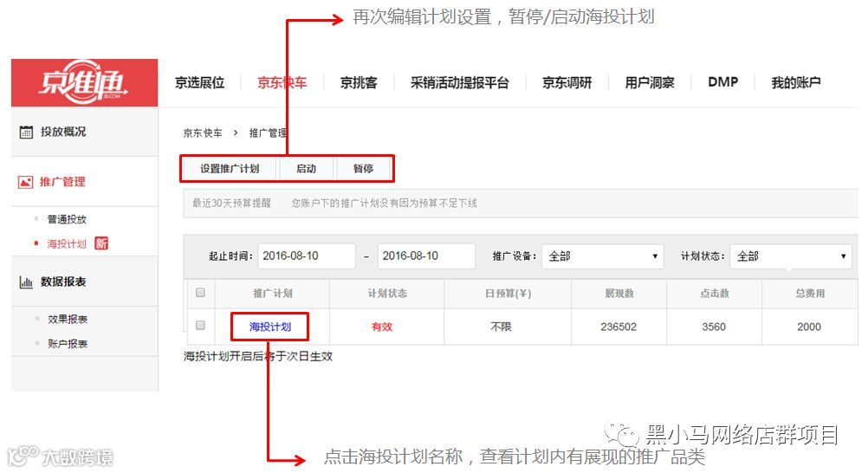Select 投放概况 in the sidebar
868x473 pixels.
pos(63,132)
